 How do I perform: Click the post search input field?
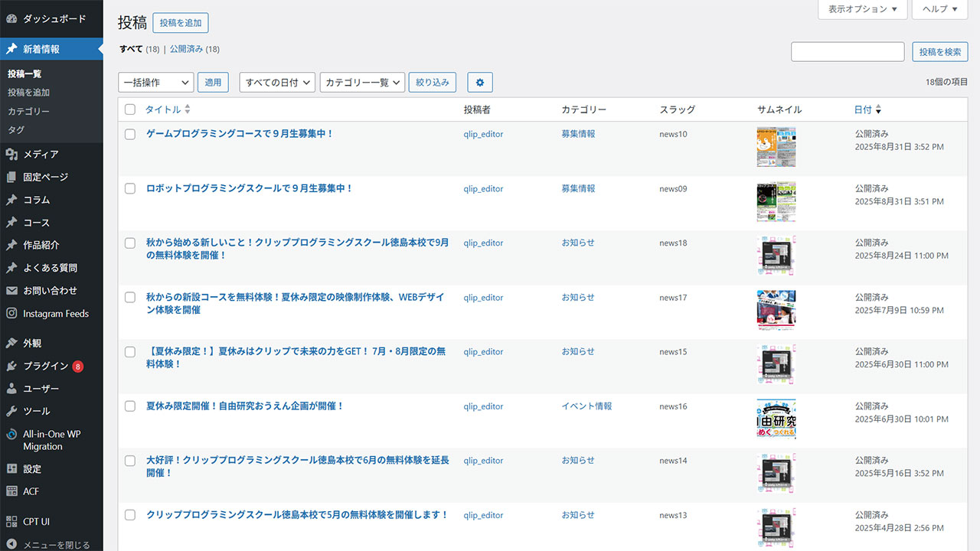[x=847, y=52]
